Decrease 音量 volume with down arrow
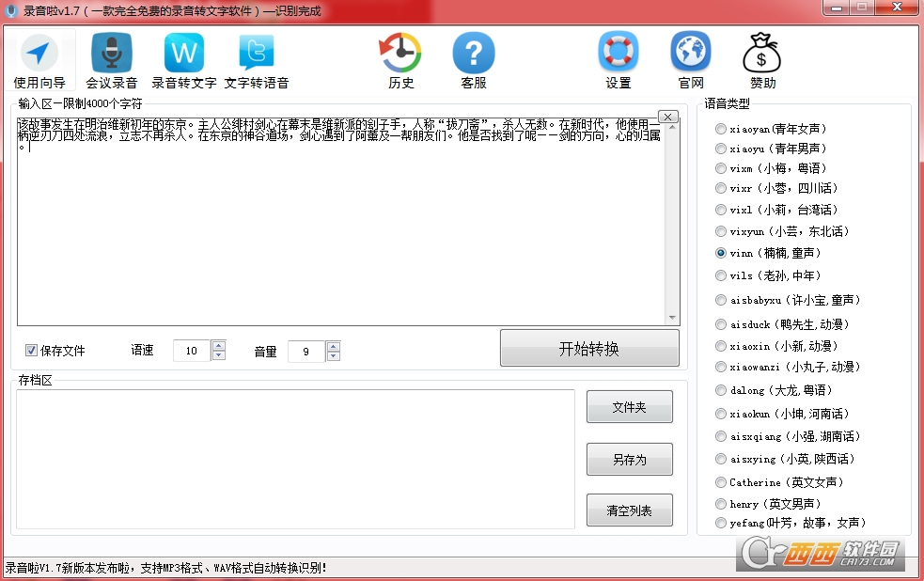924x581 pixels. (x=333, y=356)
